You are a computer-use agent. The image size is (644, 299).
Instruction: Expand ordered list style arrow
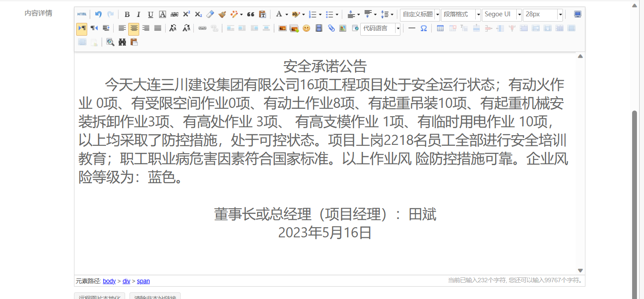pos(320,15)
